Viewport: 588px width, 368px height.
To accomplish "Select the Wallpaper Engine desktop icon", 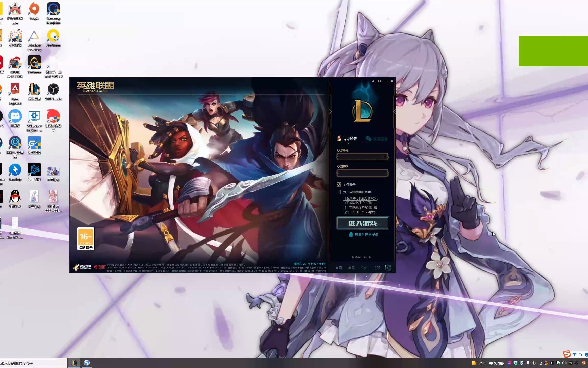I will pos(34,121).
